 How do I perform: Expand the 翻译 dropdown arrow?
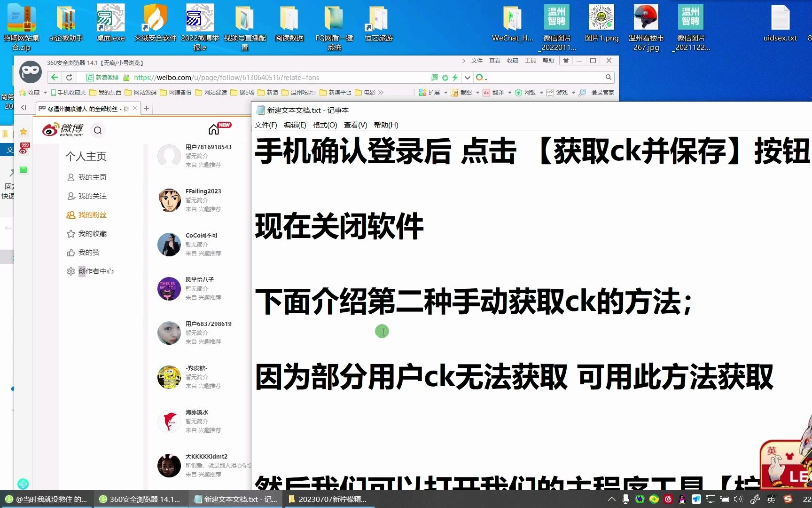[509, 93]
